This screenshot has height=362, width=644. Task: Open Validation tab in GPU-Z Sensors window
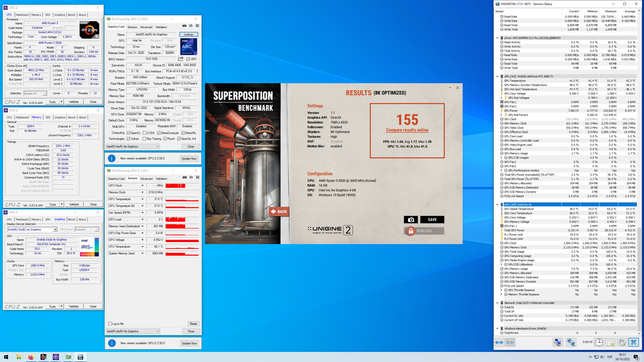click(161, 179)
